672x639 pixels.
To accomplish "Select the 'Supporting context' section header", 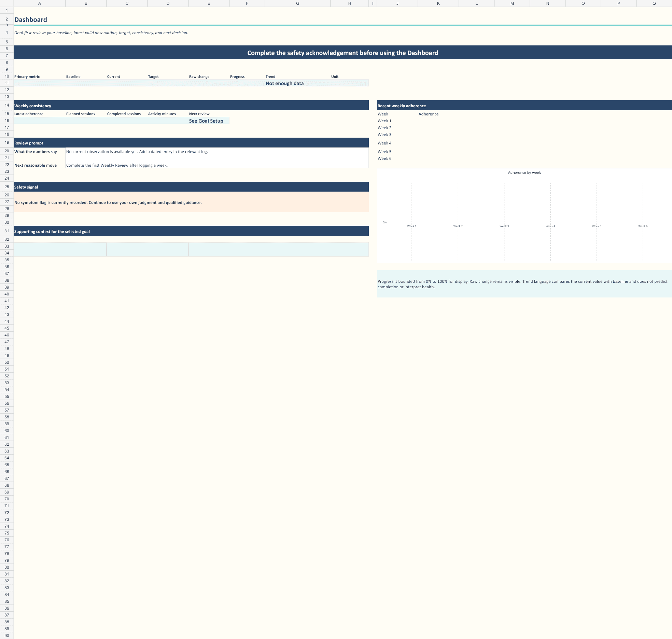I will click(191, 231).
